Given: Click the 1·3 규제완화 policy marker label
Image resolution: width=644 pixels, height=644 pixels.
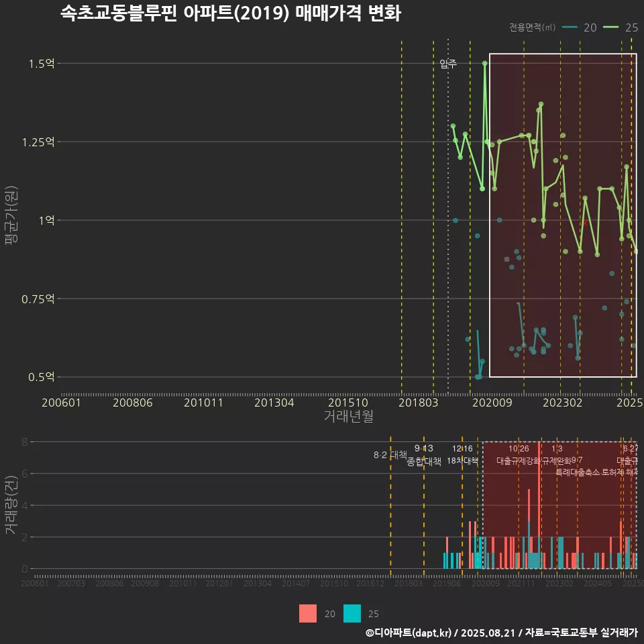Looking at the screenshot, I should (557, 455).
